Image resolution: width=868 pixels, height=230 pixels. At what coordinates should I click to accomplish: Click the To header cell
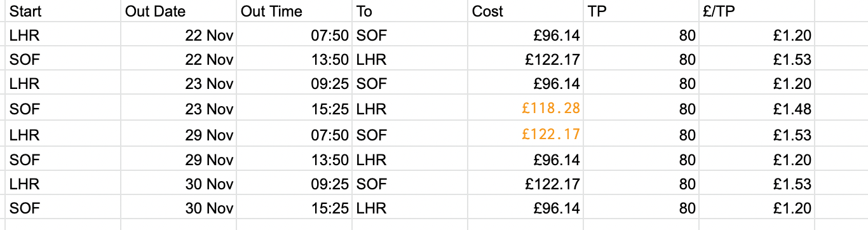[410, 11]
